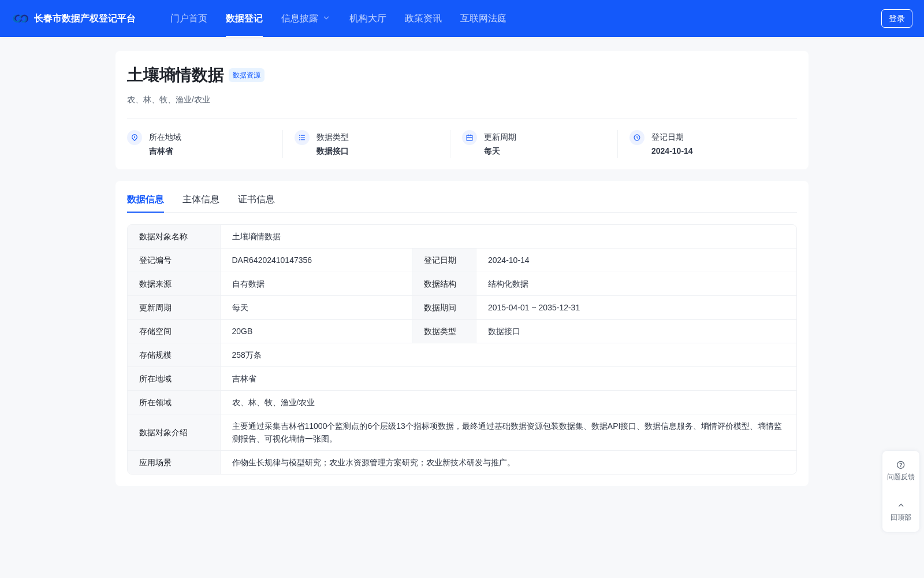The width and height of the screenshot is (924, 578).
Task: Open 互联网法庭 in the navigation bar
Action: pyautogui.click(x=483, y=18)
